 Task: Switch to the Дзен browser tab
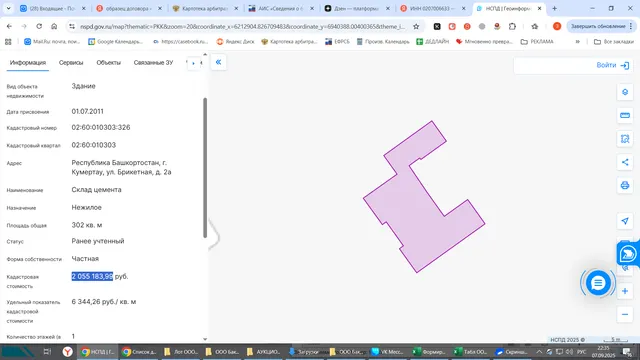357,9
